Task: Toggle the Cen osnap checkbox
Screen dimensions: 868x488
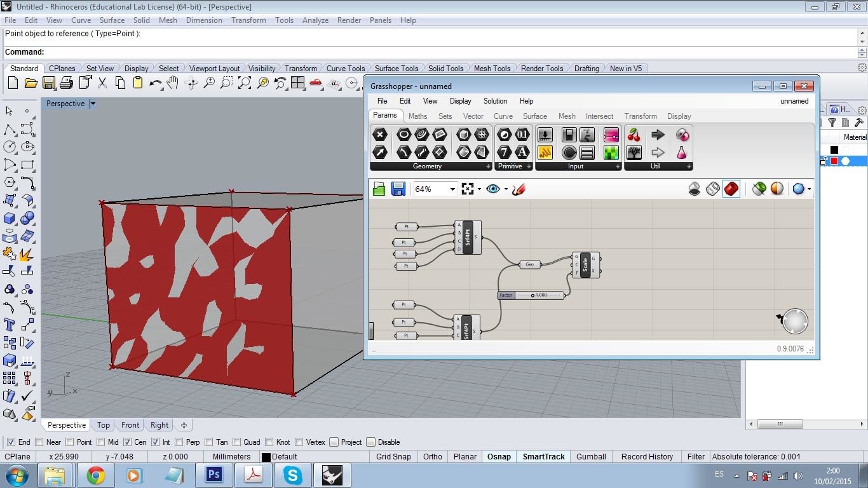Action: coord(127,442)
